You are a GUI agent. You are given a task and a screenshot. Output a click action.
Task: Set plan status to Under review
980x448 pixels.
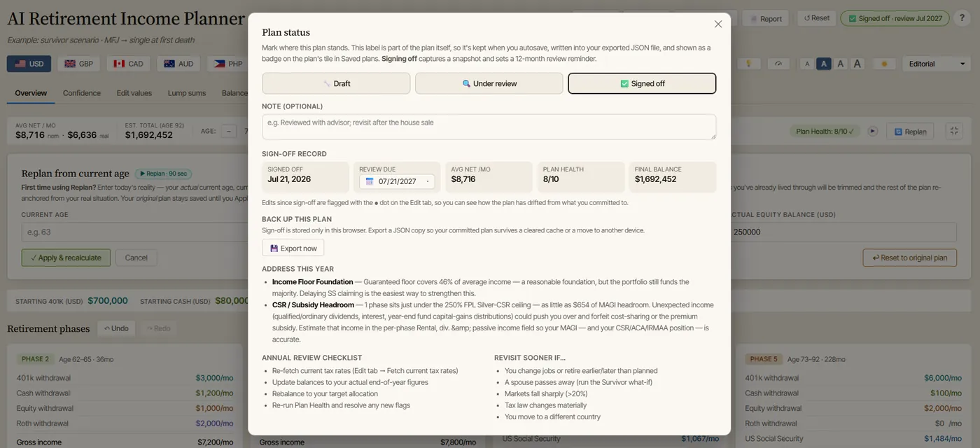489,83
